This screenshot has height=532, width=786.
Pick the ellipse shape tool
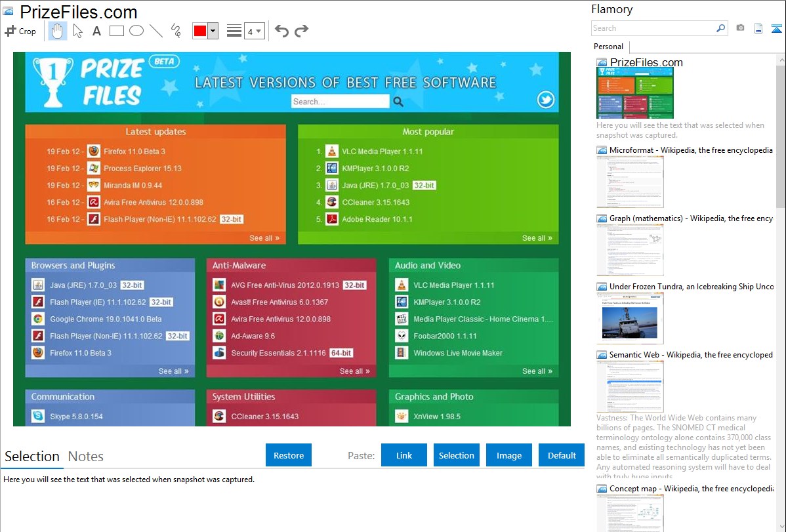pyautogui.click(x=136, y=31)
